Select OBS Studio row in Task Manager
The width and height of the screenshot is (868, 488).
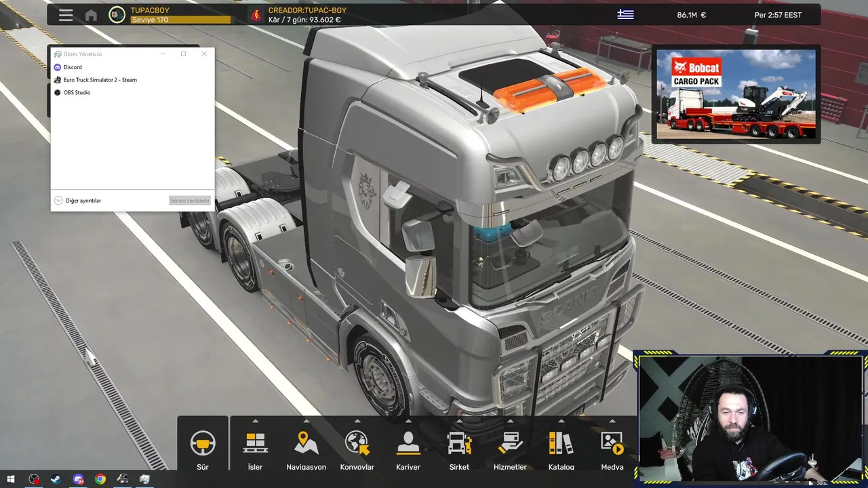[x=132, y=92]
